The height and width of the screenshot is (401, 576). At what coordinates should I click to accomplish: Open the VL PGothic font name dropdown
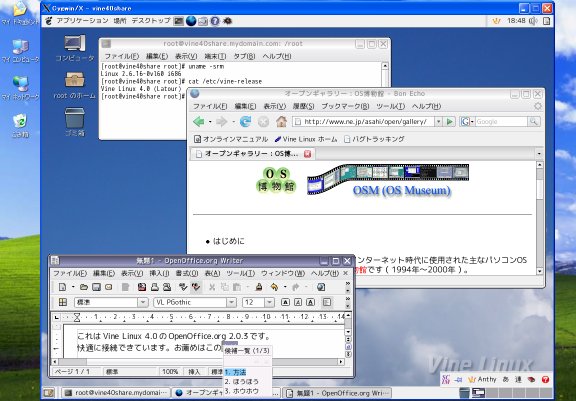pyautogui.click(x=231, y=303)
